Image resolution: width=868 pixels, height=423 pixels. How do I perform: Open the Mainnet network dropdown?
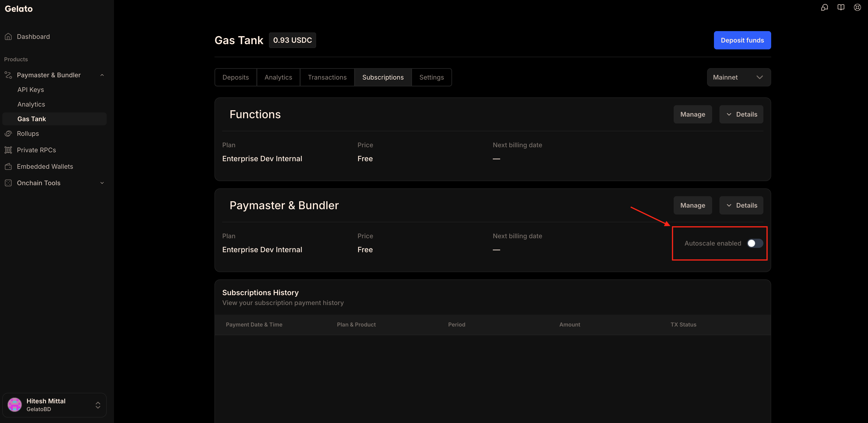[739, 78]
